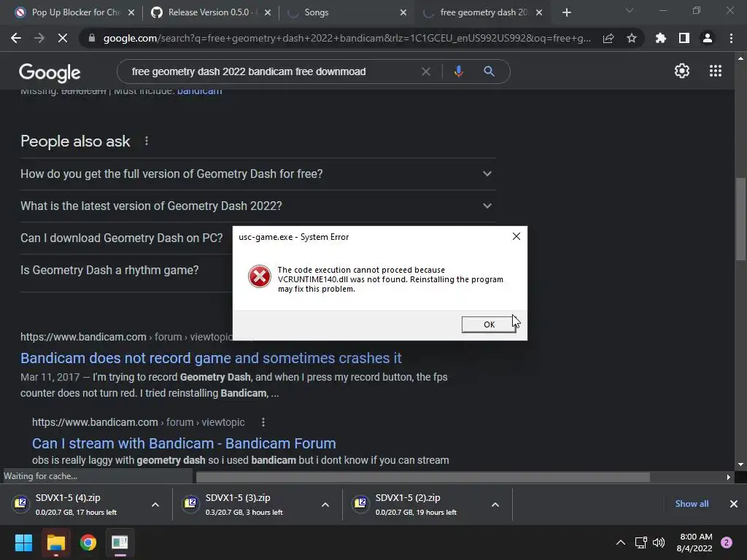Expand 'How do you get the full version' question
Screen dimensions: 747x560
pos(258,174)
